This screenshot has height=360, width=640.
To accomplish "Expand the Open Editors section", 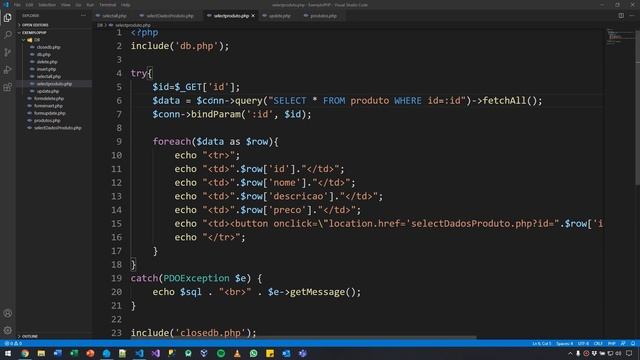I will (35, 25).
